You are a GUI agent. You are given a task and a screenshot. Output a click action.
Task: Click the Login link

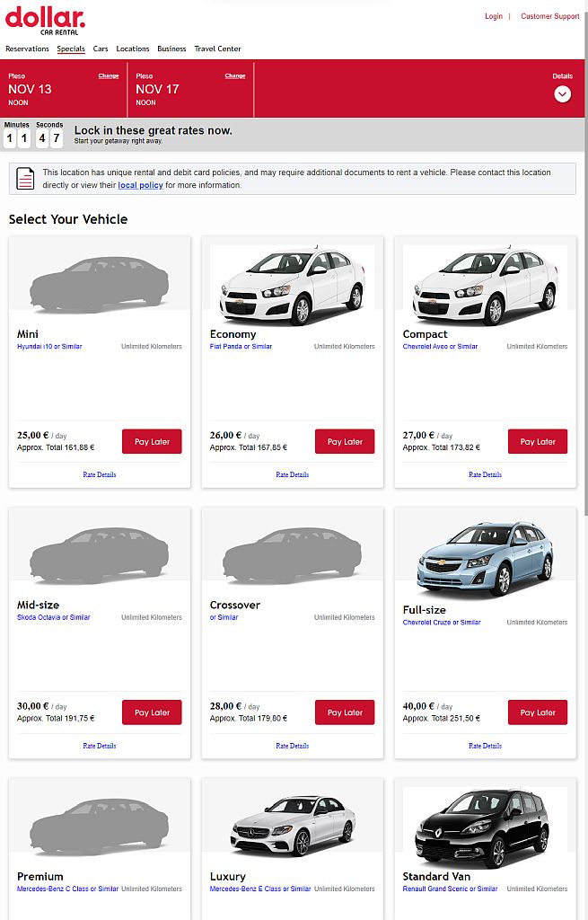[x=493, y=16]
